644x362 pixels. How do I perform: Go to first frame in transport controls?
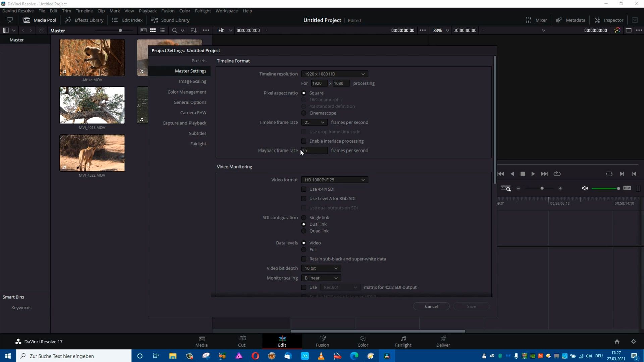501,174
